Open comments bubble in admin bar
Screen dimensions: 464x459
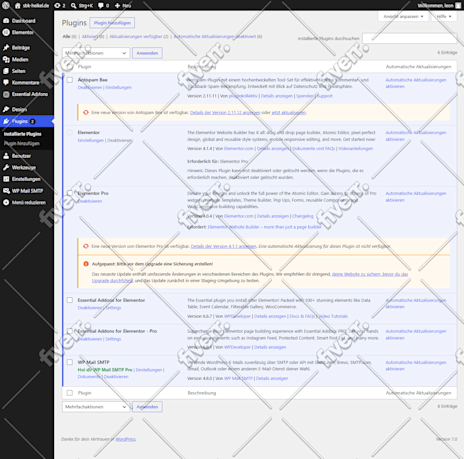tap(101, 6)
